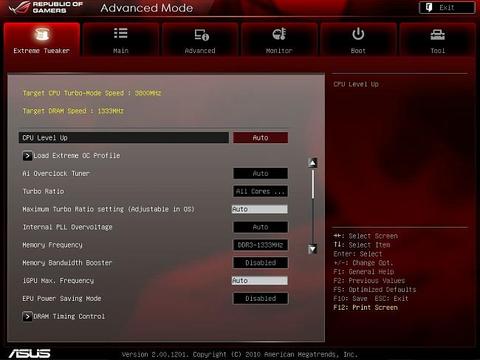Screen dimensions: 480x360
Task: Click the Exit button
Action: (447, 8)
